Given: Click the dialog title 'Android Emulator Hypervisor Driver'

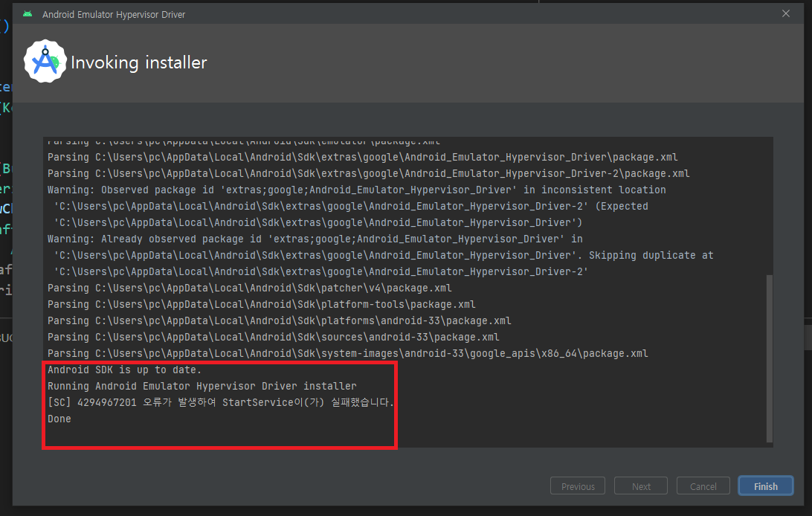Looking at the screenshot, I should pos(114,14).
